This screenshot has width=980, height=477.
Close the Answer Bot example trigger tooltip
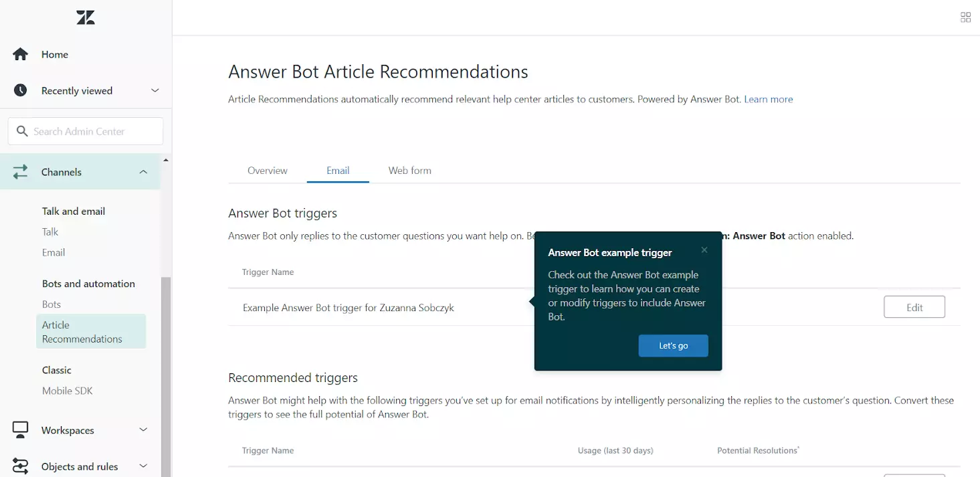pyautogui.click(x=704, y=250)
